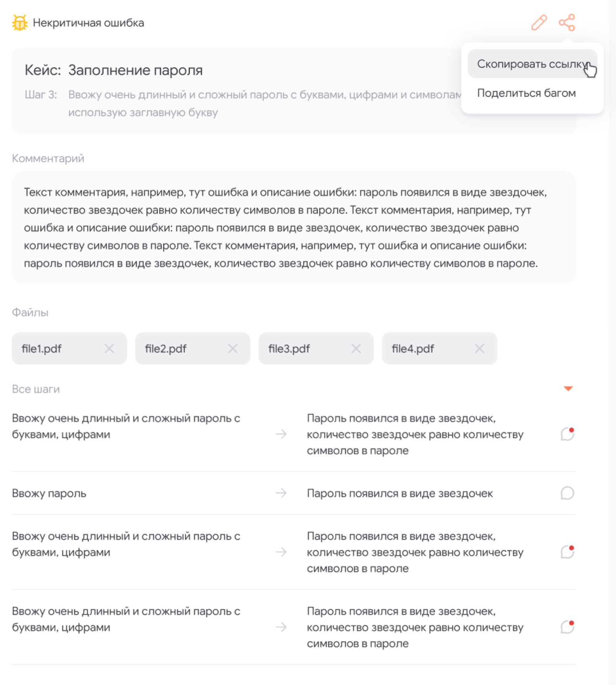This screenshot has height=685, width=616.
Task: Click comment icon on fourth step row
Action: (x=567, y=627)
